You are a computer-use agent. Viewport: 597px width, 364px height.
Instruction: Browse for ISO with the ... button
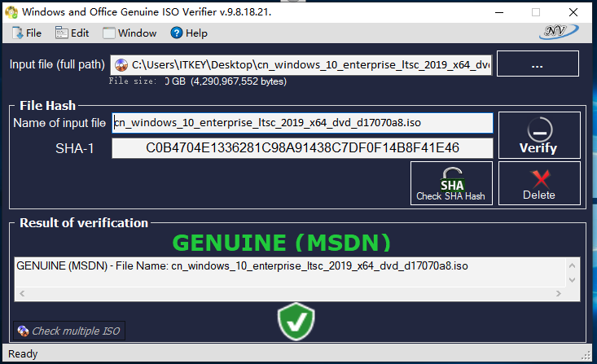(538, 64)
